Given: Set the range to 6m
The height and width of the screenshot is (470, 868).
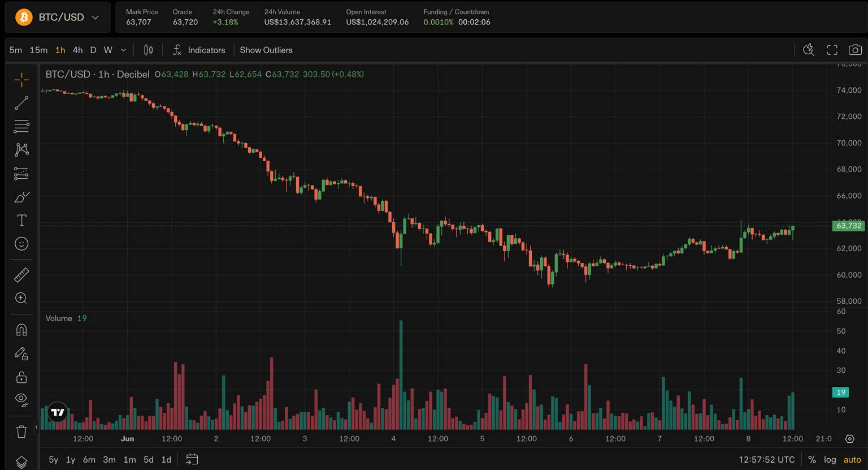Looking at the screenshot, I should 89,459.
